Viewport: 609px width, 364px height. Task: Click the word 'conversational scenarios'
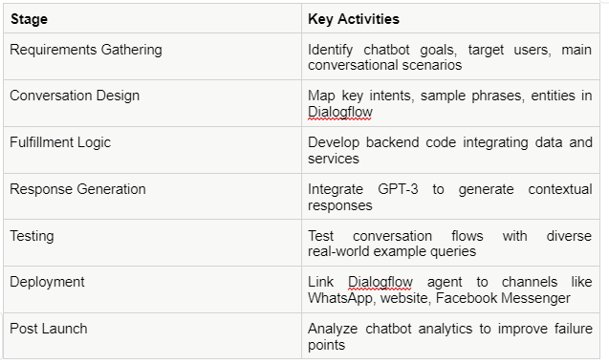coord(385,65)
